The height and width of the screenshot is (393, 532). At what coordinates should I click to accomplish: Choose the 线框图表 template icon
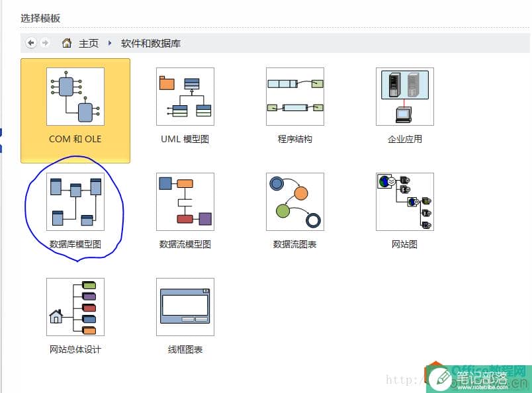[185, 307]
